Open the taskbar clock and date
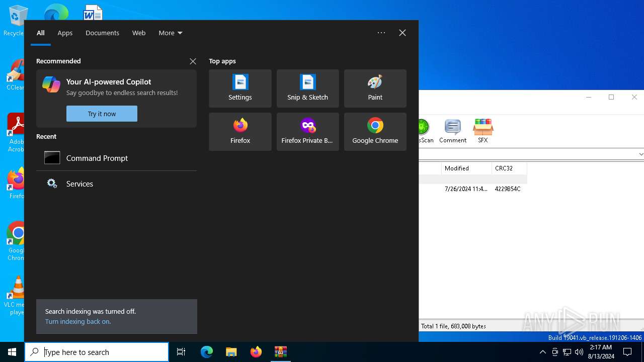Image resolution: width=644 pixels, height=362 pixels. coord(601,352)
